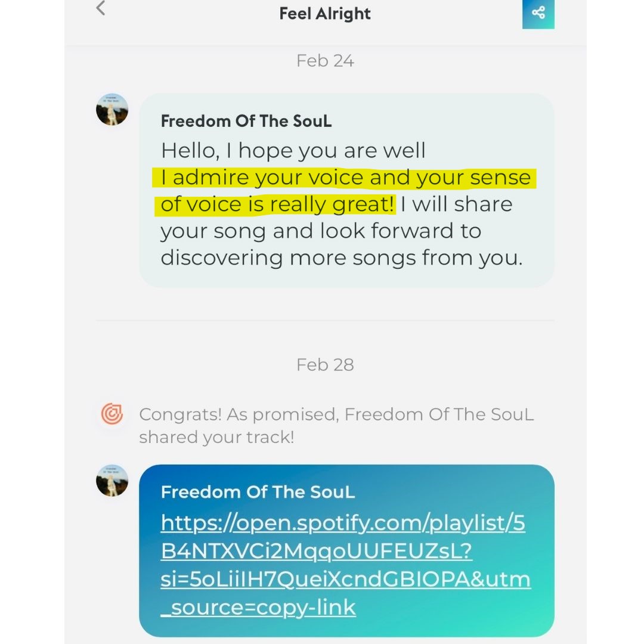Tap the Feb 28 profile avatar
The height and width of the screenshot is (644, 644).
point(112,481)
